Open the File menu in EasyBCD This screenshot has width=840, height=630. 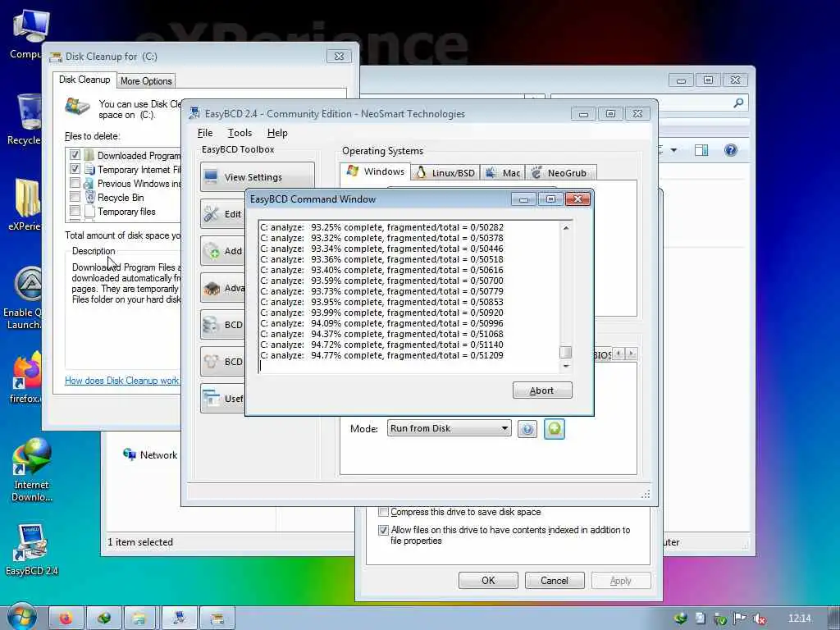pyautogui.click(x=204, y=133)
